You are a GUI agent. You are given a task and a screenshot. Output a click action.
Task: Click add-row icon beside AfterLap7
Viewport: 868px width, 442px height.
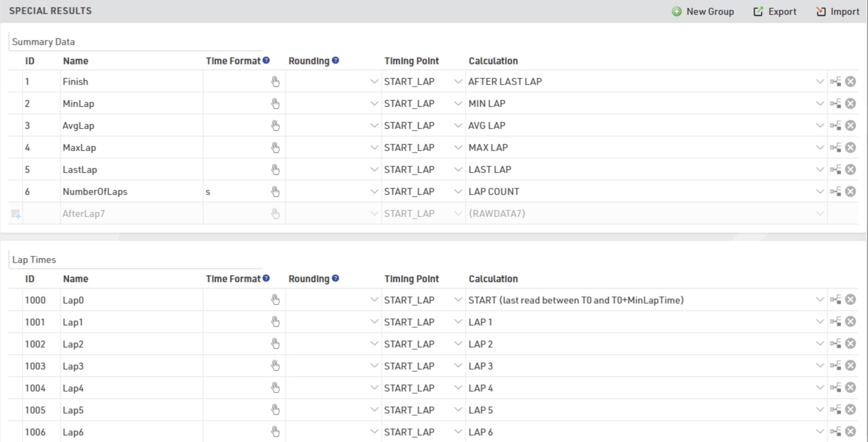click(x=16, y=214)
